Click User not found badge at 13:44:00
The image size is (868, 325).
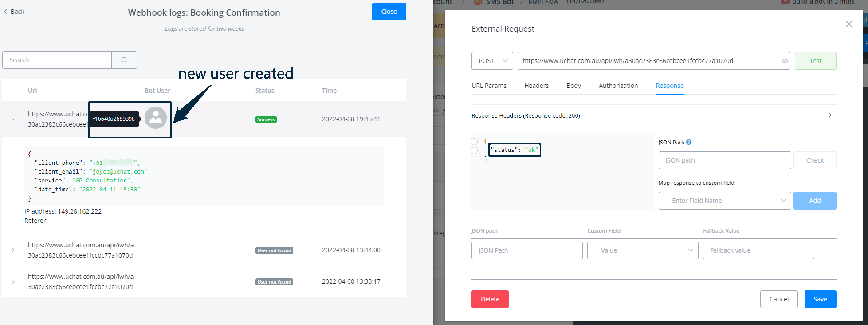point(274,250)
